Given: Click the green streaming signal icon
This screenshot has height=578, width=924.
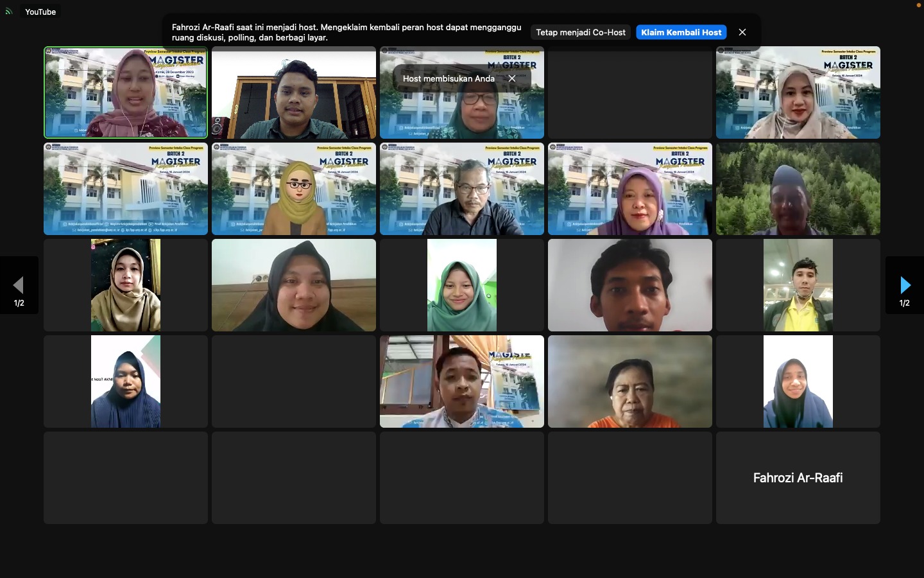Looking at the screenshot, I should [x=8, y=12].
